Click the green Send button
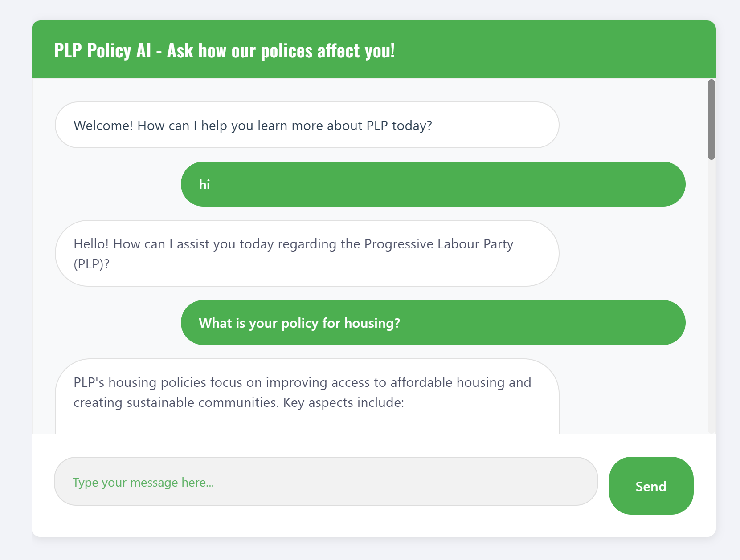This screenshot has height=560, width=740. coord(651,486)
